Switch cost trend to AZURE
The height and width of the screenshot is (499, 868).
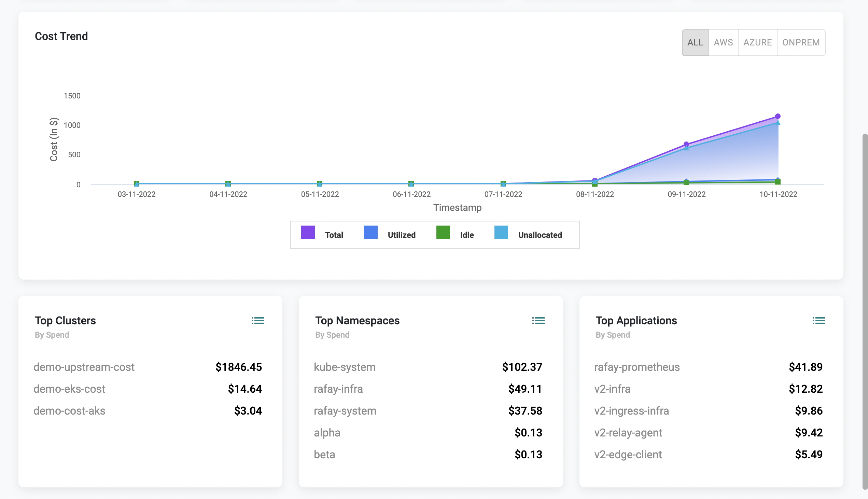tap(757, 42)
